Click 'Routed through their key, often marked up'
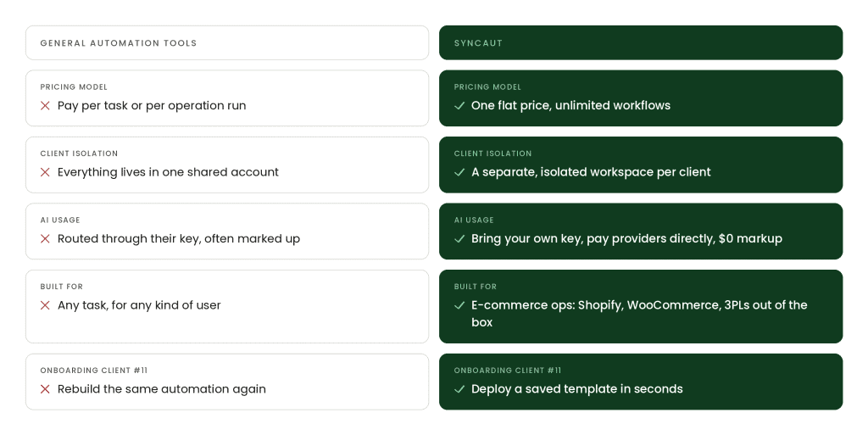868x435 pixels. click(x=179, y=238)
